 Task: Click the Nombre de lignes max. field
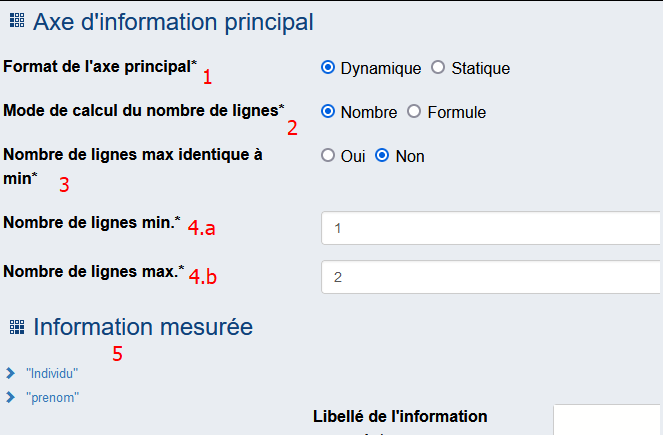[491, 277]
